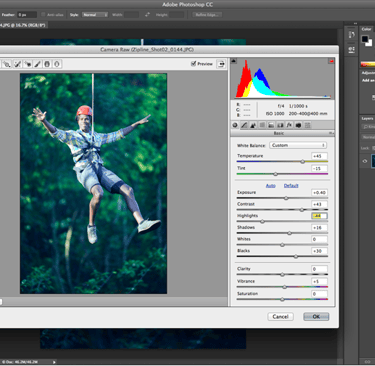
Task: Click the Exposure slider handle
Action: 286,198
